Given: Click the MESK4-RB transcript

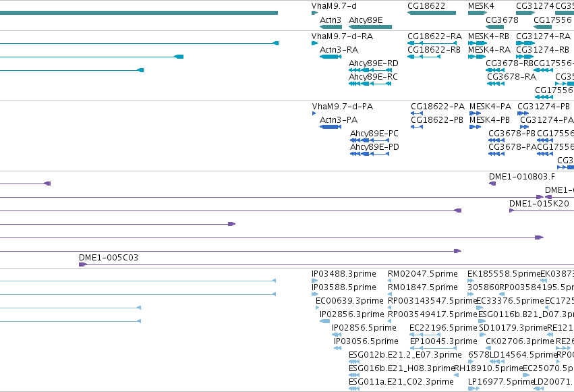Looking at the screenshot, I should 478,43.
